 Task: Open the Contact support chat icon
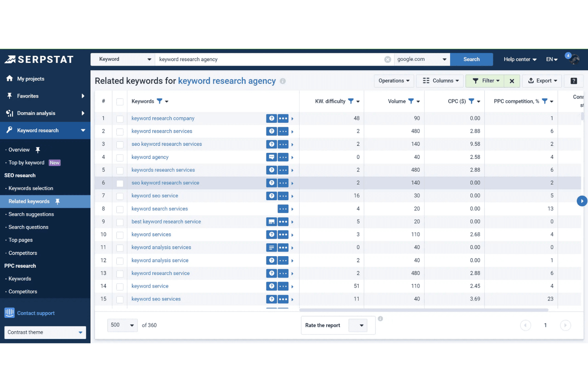tap(10, 313)
